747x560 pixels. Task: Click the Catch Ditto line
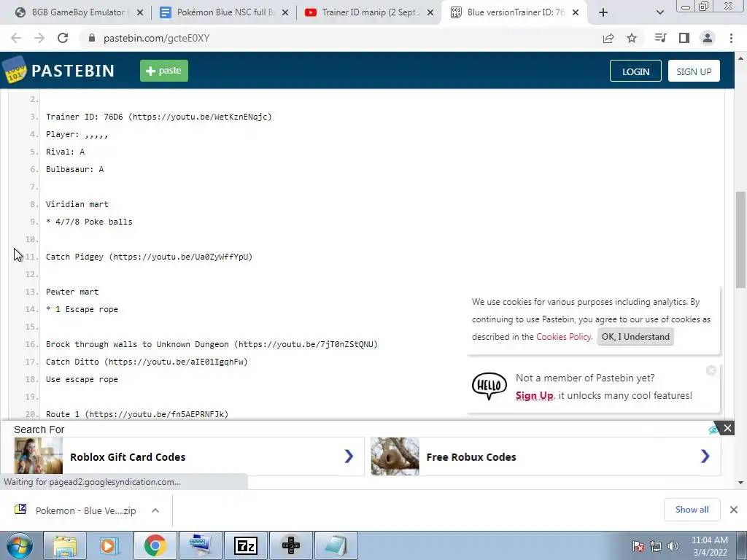147,362
